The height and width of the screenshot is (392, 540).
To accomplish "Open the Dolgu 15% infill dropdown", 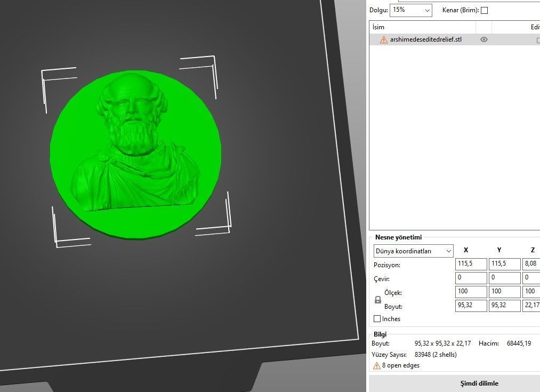I will 410,10.
